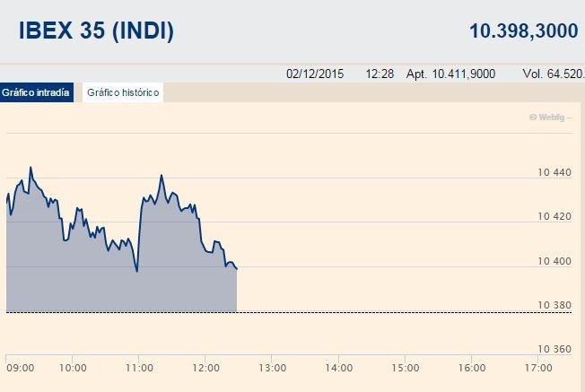The width and height of the screenshot is (585, 392).
Task: Click the 10 400 price axis label
Action: [554, 261]
